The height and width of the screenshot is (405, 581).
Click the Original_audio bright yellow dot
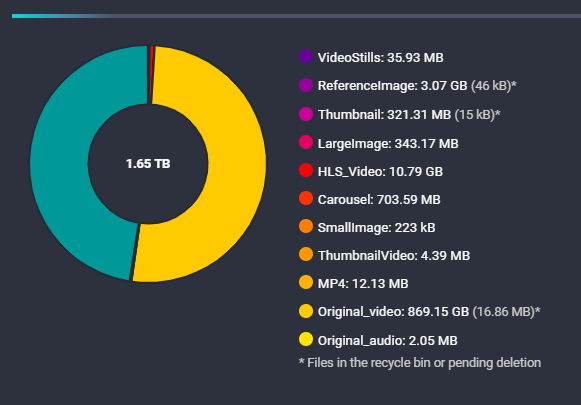pyautogui.click(x=306, y=339)
